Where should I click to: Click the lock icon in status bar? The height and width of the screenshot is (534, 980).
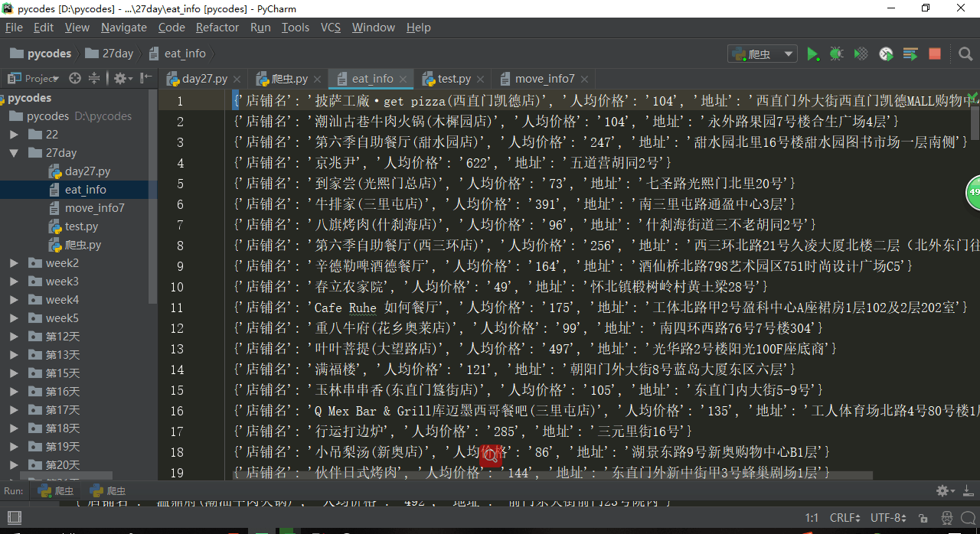[925, 518]
